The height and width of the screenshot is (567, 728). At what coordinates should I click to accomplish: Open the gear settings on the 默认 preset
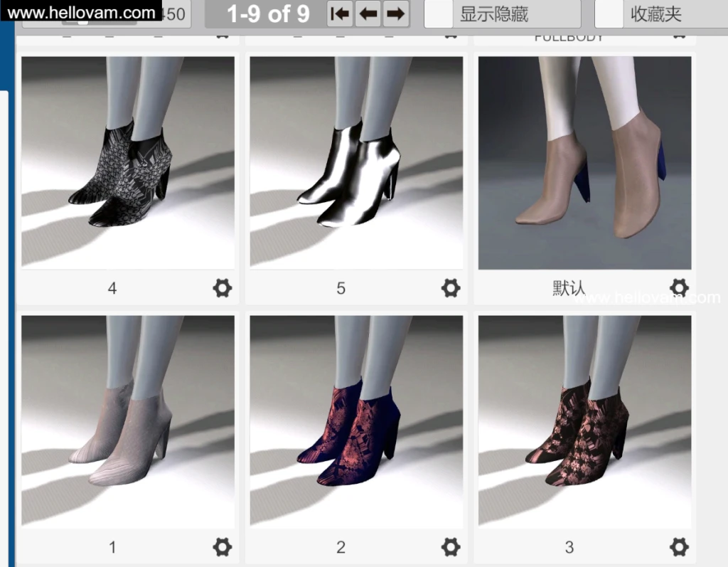point(680,288)
